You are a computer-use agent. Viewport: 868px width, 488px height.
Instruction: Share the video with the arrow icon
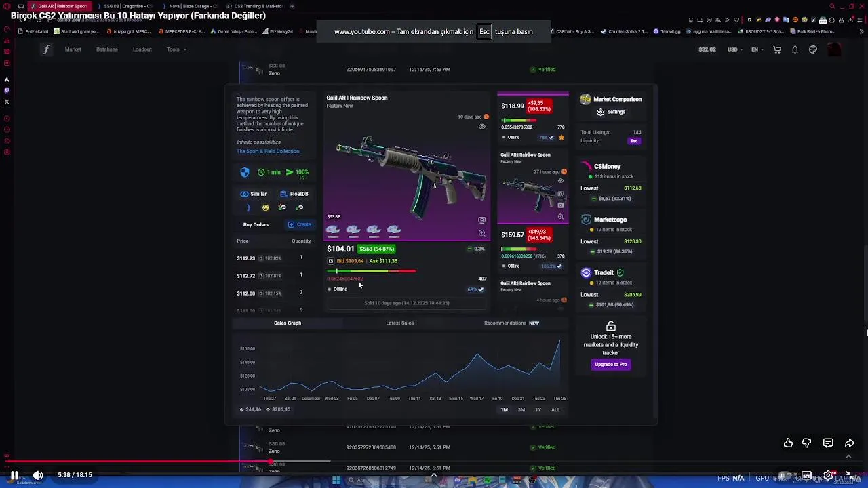[849, 443]
